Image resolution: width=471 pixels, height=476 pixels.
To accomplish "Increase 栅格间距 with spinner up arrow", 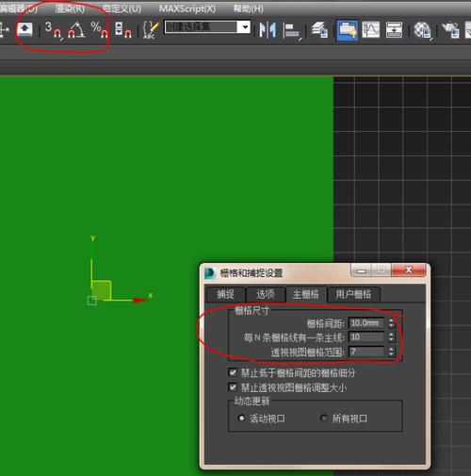I will pyautogui.click(x=391, y=320).
